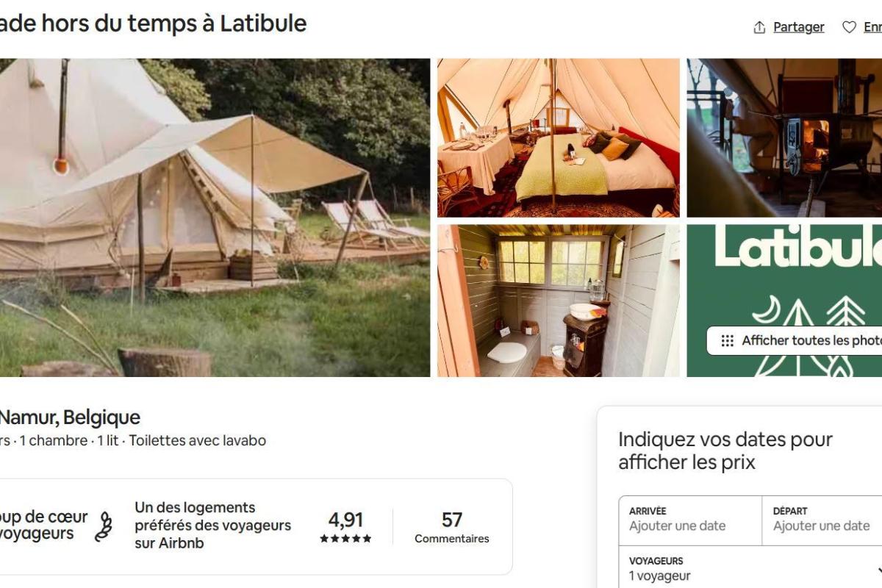The width and height of the screenshot is (882, 588).
Task: Open Afficher toutes les photos button
Action: (x=795, y=341)
